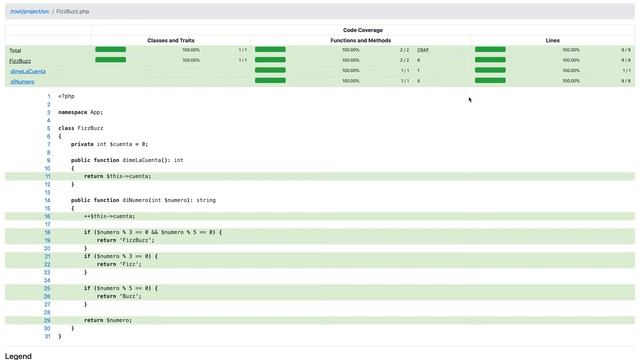The height and width of the screenshot is (360, 640).
Task: Click the 'Legend' heading
Action: point(18,356)
